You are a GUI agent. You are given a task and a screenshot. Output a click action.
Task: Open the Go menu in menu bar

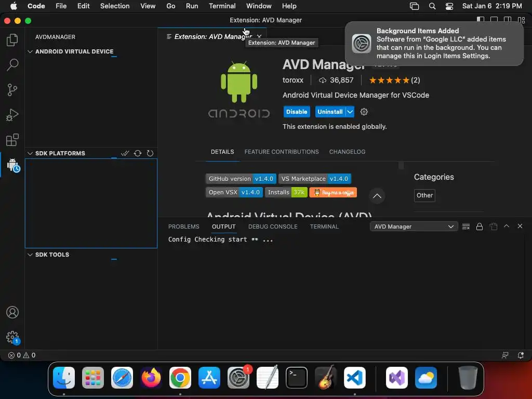tap(170, 6)
